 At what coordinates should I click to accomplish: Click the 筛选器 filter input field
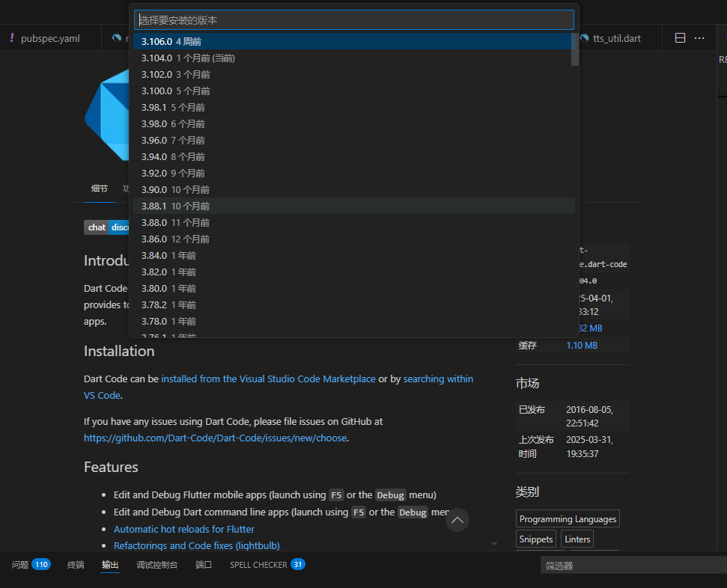[x=629, y=565]
